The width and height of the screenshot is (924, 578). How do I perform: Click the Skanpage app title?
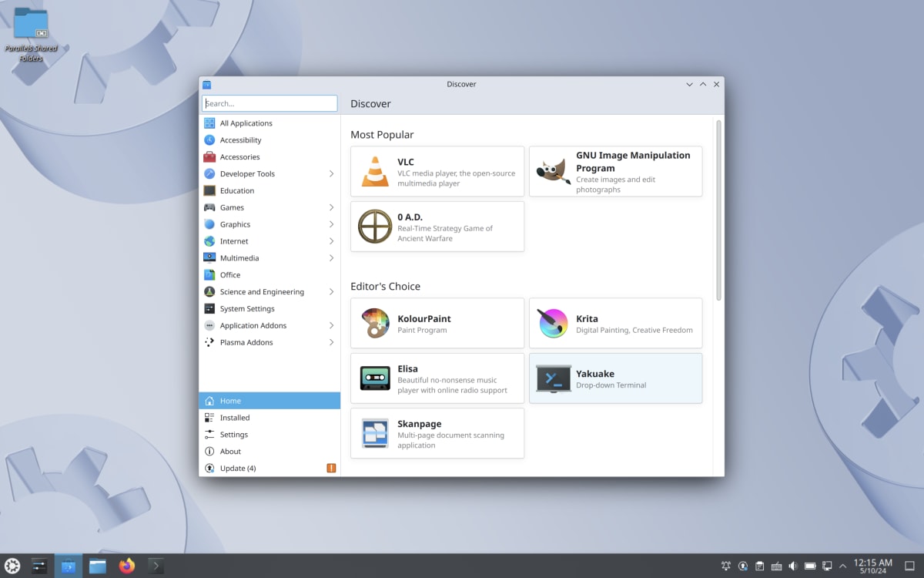point(420,424)
